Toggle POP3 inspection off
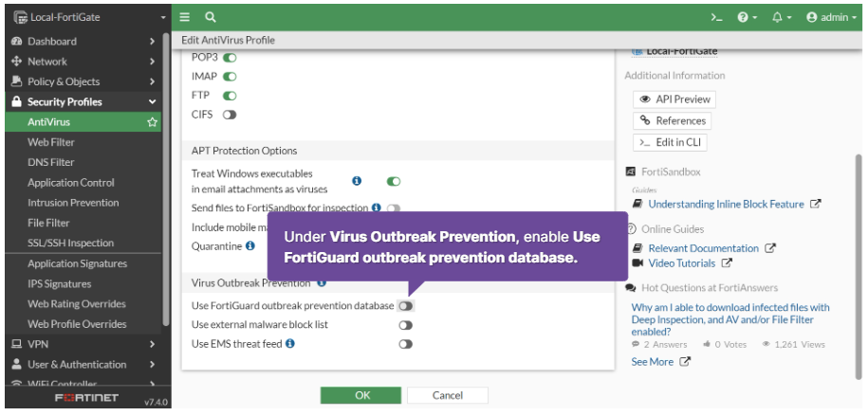 tap(230, 58)
